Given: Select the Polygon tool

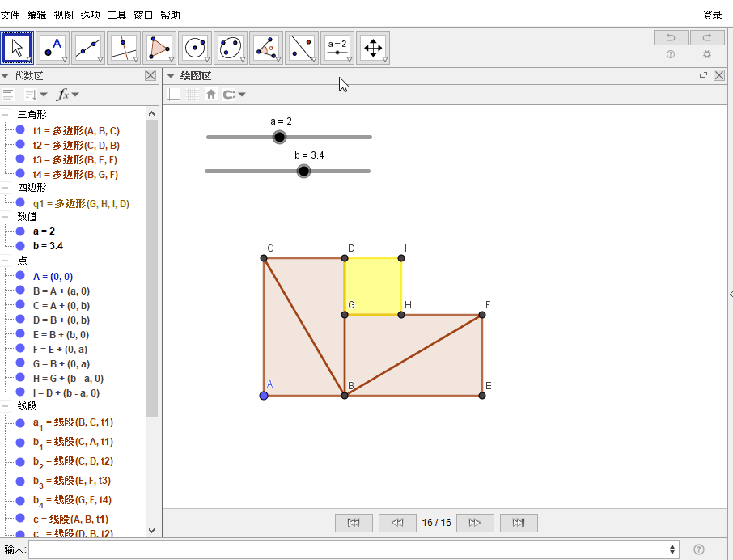Looking at the screenshot, I should (159, 48).
